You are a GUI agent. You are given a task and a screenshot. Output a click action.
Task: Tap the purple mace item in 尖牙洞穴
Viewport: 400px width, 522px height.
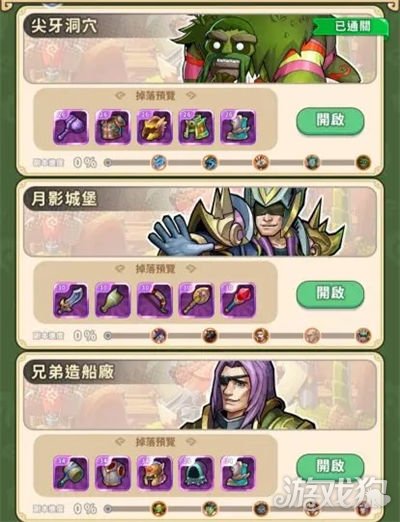point(71,127)
